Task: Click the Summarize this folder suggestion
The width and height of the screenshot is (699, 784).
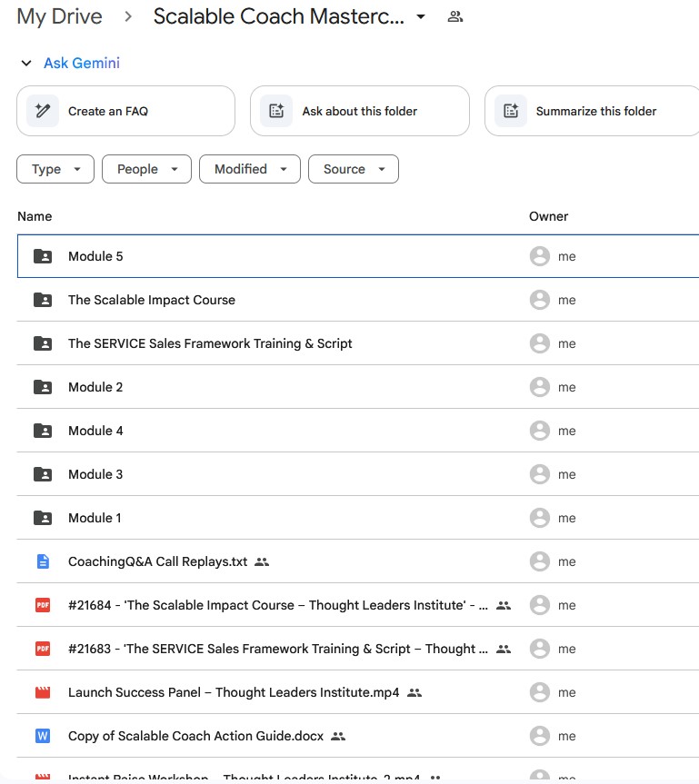Action: pyautogui.click(x=592, y=111)
